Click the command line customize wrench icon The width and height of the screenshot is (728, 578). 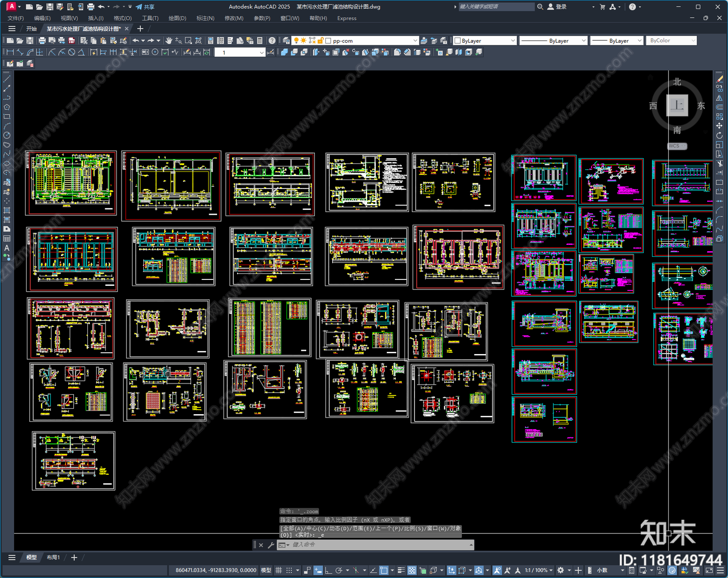pos(271,545)
